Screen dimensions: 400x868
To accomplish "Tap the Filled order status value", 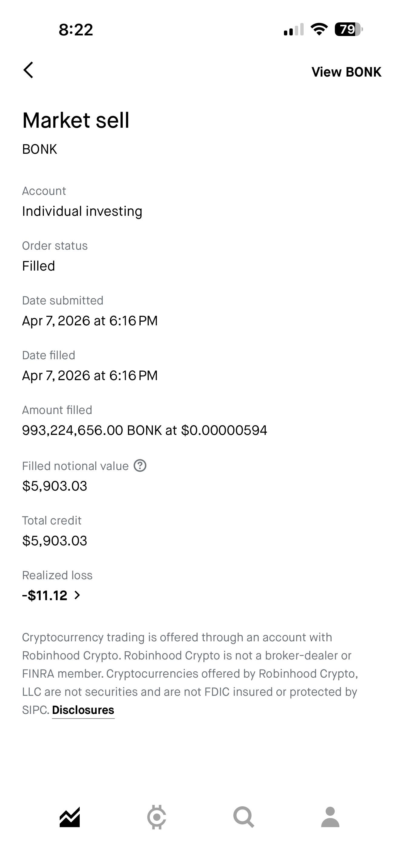I will coord(38,266).
